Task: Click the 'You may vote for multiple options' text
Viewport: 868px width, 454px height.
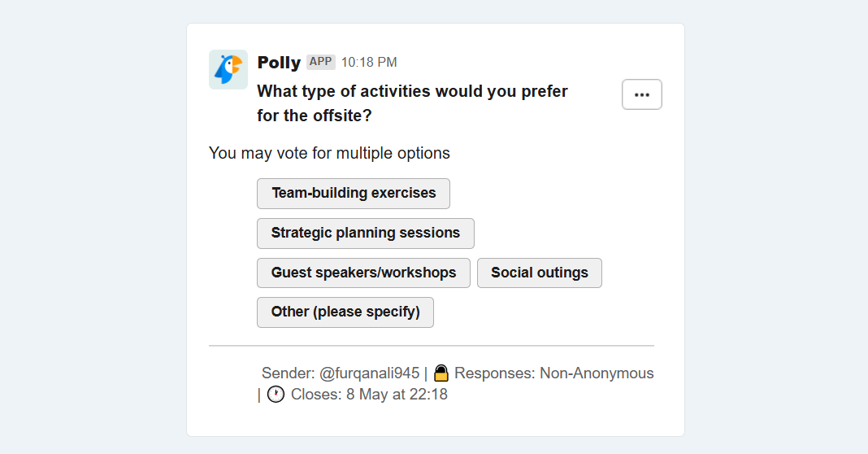Action: point(329,153)
